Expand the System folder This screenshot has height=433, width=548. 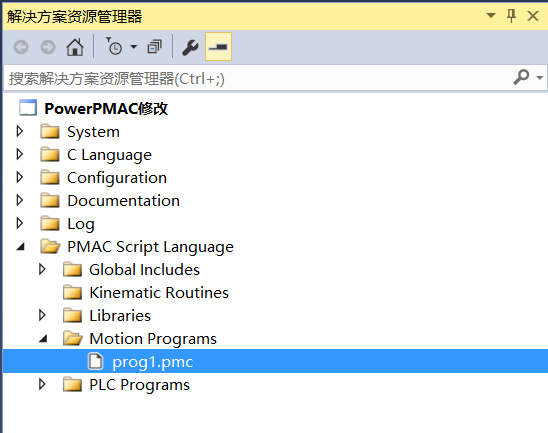tap(20, 131)
